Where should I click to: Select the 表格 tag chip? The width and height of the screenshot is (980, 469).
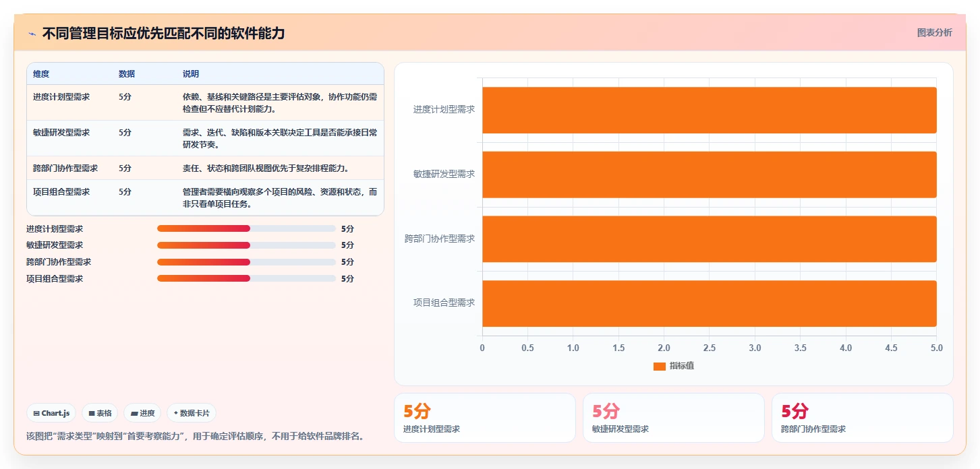100,413
